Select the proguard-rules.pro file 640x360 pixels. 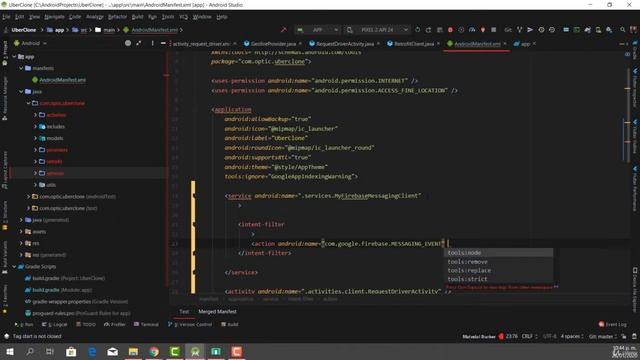click(x=78, y=313)
